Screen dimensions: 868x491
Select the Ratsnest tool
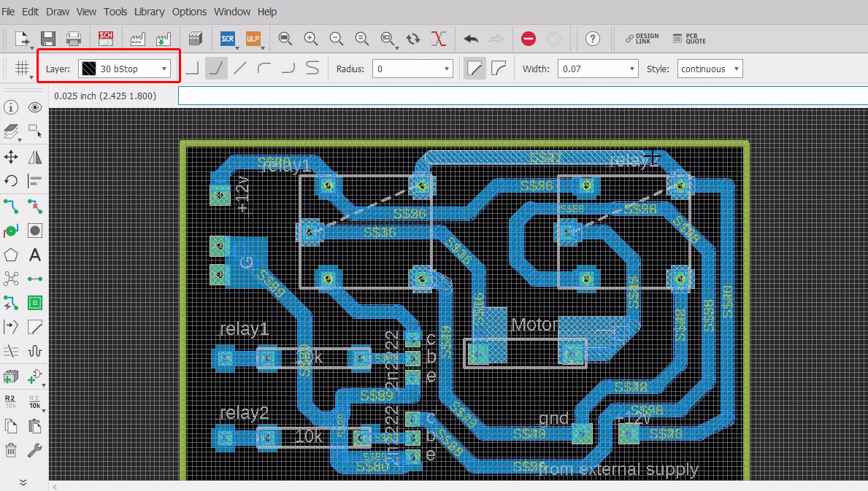point(11,279)
